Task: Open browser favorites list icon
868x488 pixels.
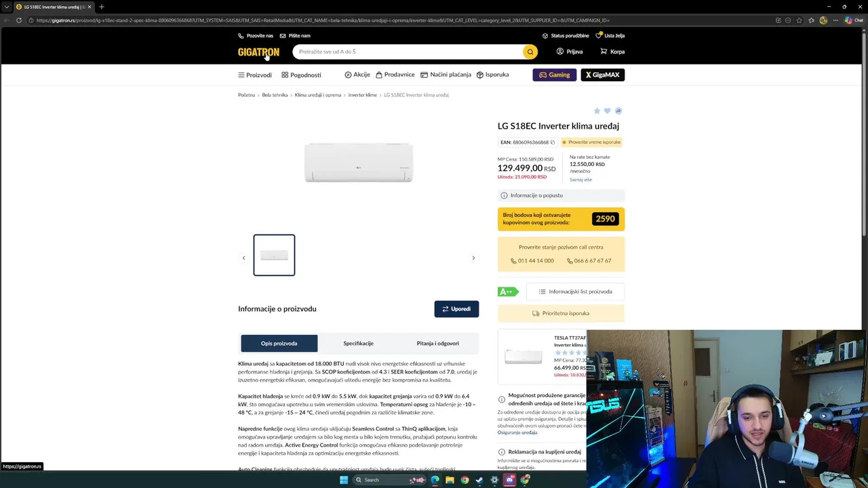Action: tap(812, 20)
